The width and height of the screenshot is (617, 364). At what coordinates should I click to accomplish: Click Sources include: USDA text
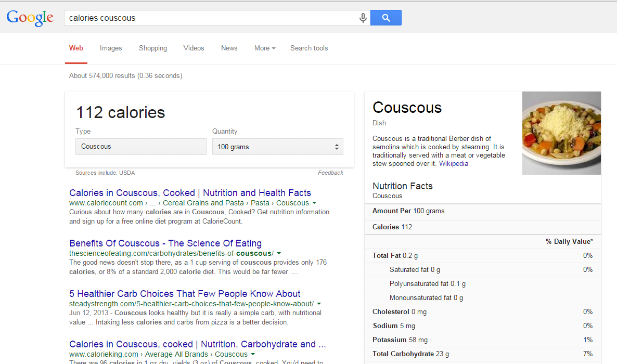(x=105, y=173)
